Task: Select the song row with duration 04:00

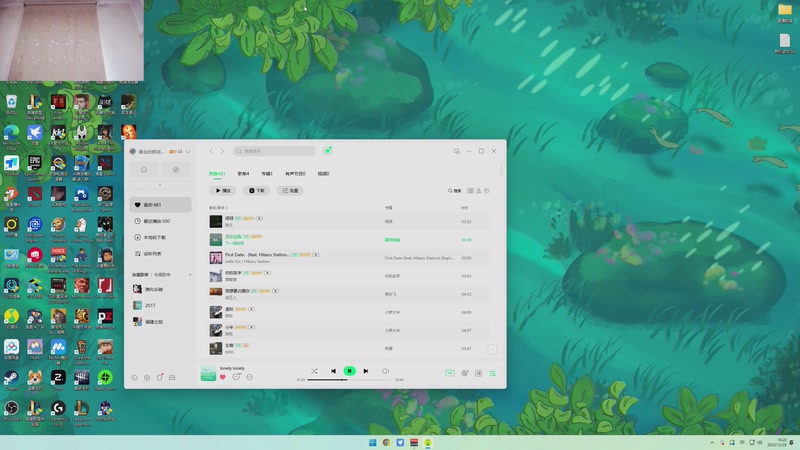Action: 348,312
